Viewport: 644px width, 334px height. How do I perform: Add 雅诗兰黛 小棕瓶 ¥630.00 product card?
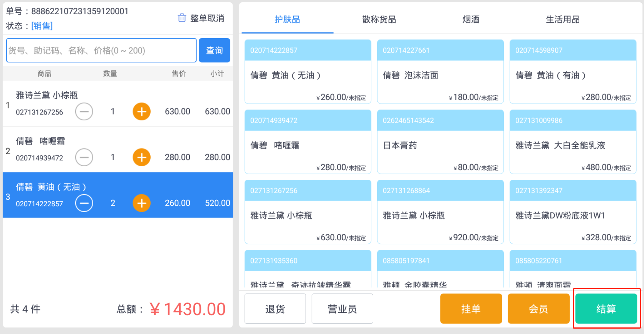(x=308, y=212)
